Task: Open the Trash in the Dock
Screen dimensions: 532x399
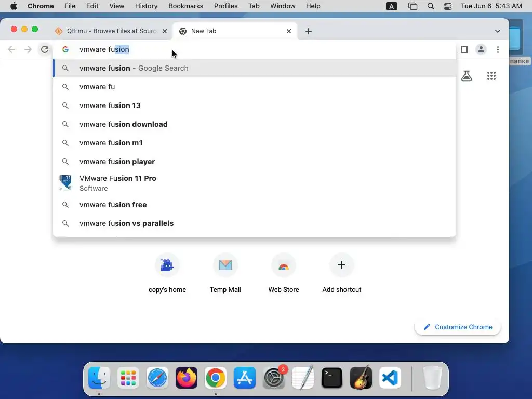Action: [x=433, y=378]
